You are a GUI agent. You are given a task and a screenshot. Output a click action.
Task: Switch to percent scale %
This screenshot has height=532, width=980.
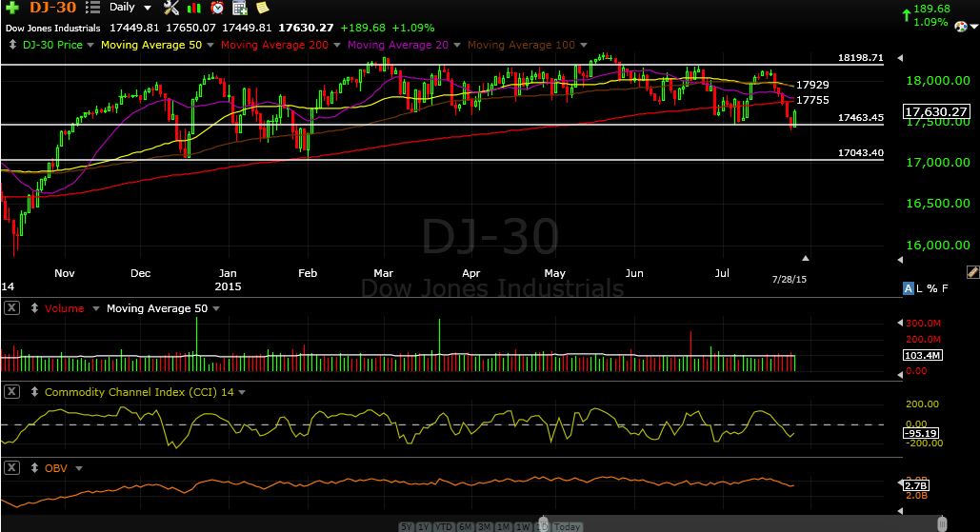pyautogui.click(x=931, y=288)
